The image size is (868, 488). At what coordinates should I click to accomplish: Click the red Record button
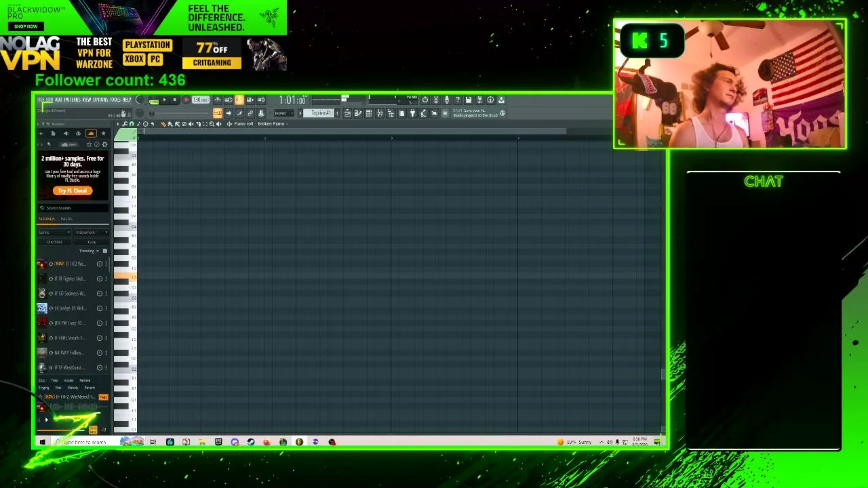pyautogui.click(x=186, y=100)
